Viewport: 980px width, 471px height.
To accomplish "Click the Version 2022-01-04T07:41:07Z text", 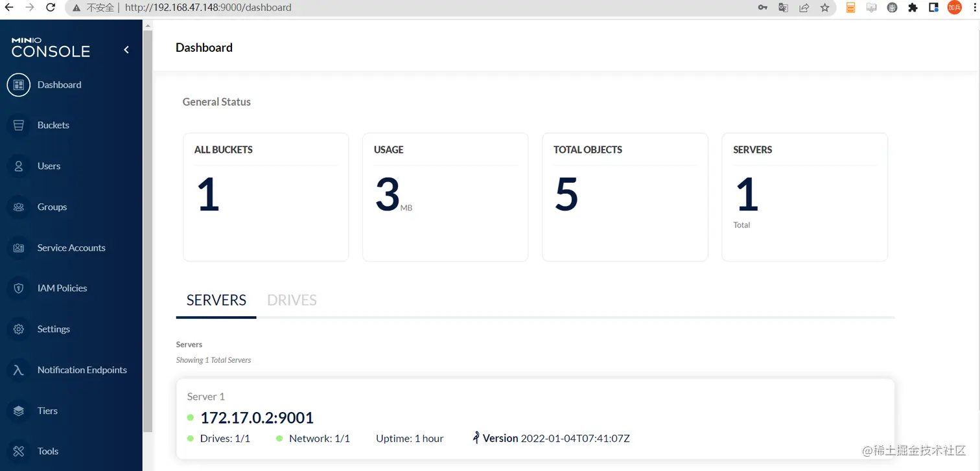I will [556, 439].
